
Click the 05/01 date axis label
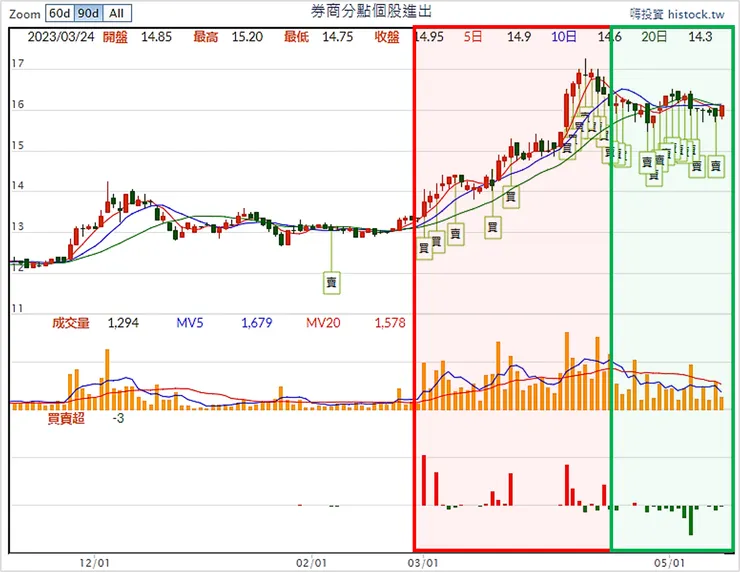point(669,563)
